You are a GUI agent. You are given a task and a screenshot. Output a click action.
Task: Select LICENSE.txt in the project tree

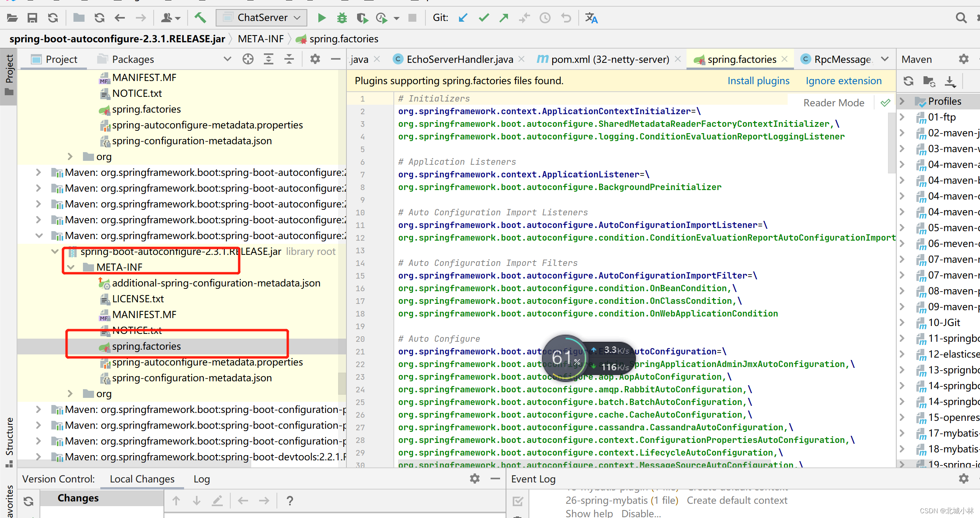138,299
